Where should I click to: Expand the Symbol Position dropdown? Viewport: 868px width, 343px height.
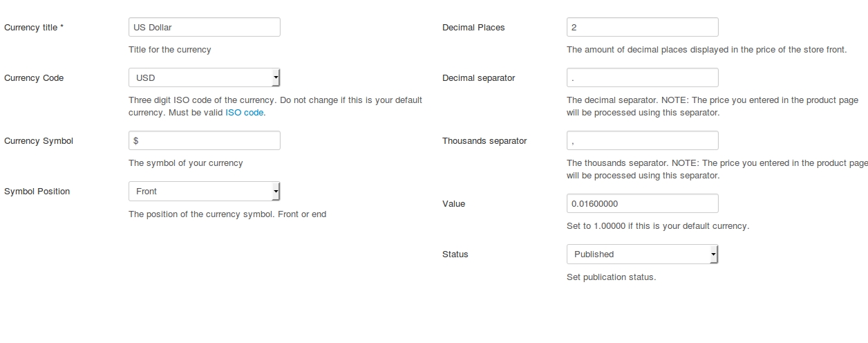coord(204,191)
